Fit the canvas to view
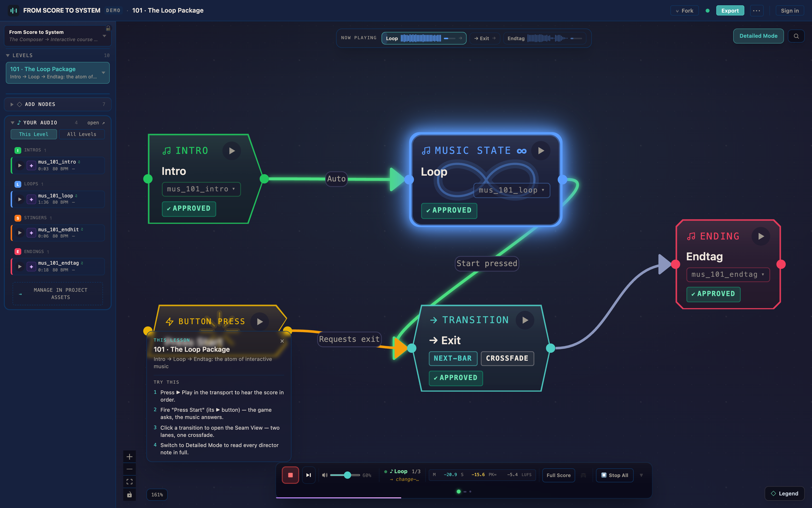The width and height of the screenshot is (812, 508). (x=130, y=482)
